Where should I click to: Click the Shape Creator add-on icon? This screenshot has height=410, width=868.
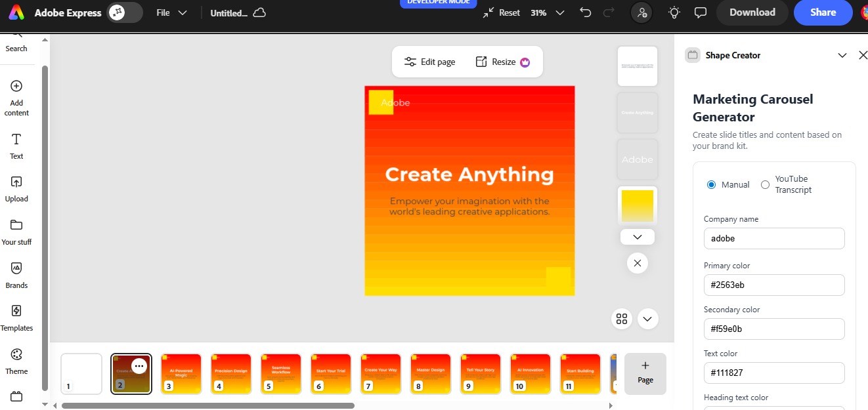click(692, 55)
